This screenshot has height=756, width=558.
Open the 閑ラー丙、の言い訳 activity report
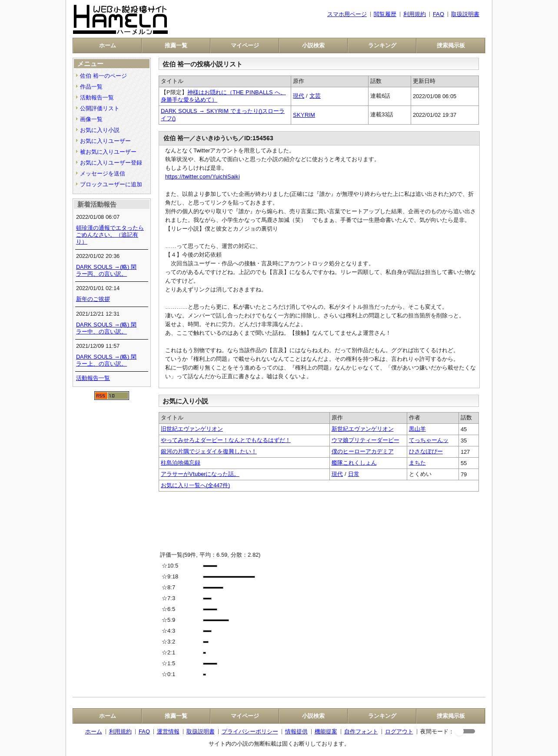coord(106,271)
